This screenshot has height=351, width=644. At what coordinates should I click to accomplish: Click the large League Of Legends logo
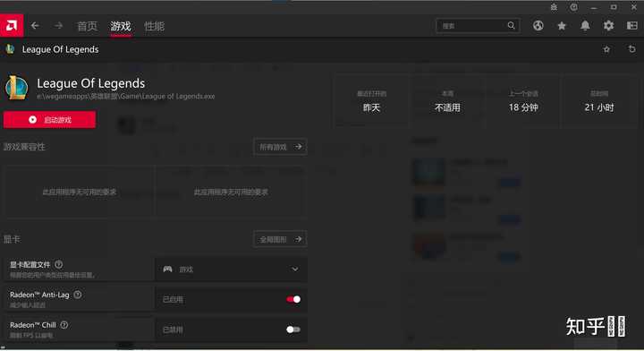pyautogui.click(x=16, y=88)
